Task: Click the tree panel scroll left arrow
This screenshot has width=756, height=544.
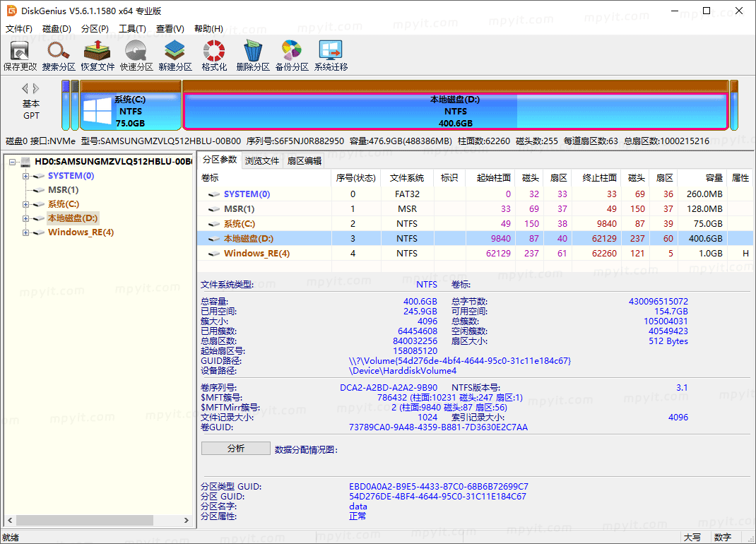Action: tap(10, 521)
